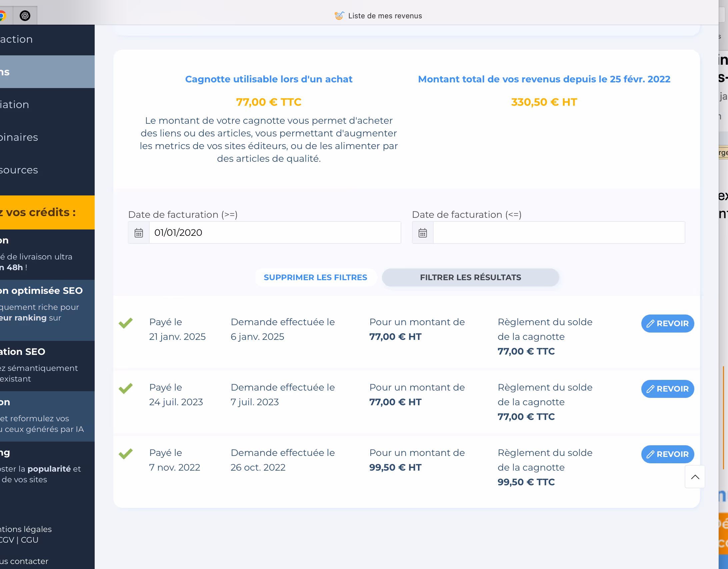The image size is (728, 569).
Task: Click the empty end billing date field
Action: click(559, 233)
